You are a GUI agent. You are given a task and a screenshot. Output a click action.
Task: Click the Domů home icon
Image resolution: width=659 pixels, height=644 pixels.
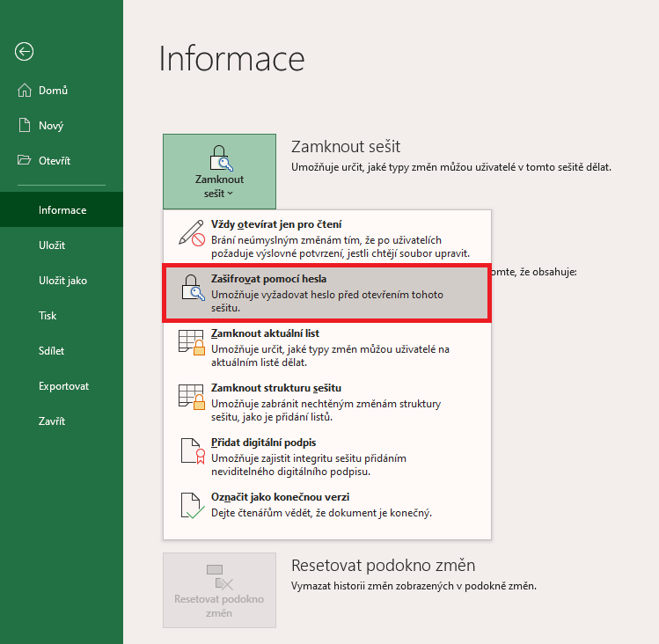pos(25,90)
